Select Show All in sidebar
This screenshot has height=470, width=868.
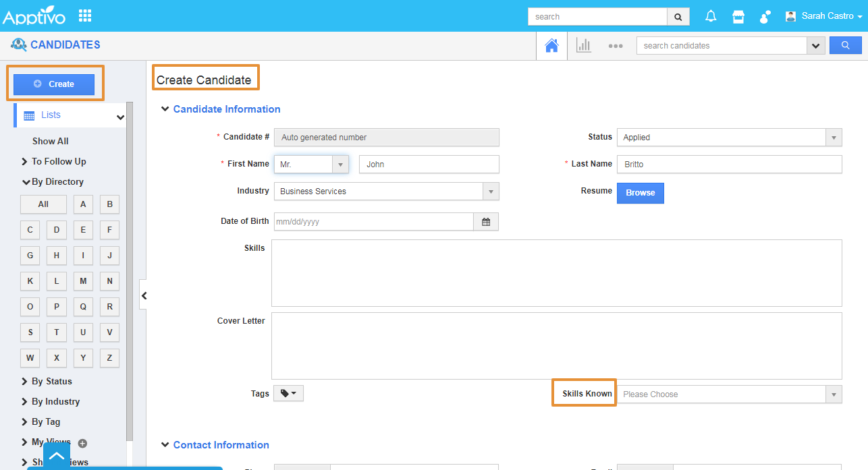pos(51,141)
